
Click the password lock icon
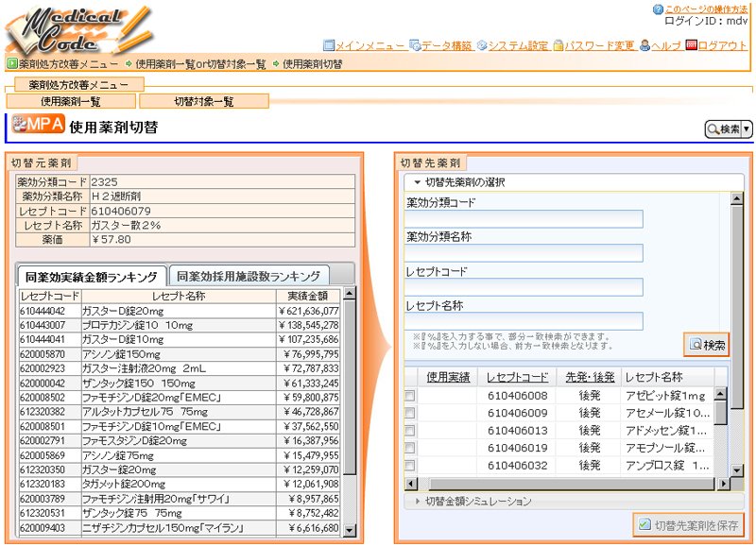click(558, 45)
